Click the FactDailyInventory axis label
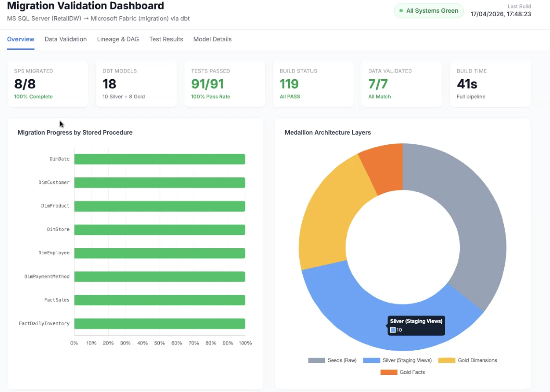Viewport: 550px width, 392px height. 44,323
